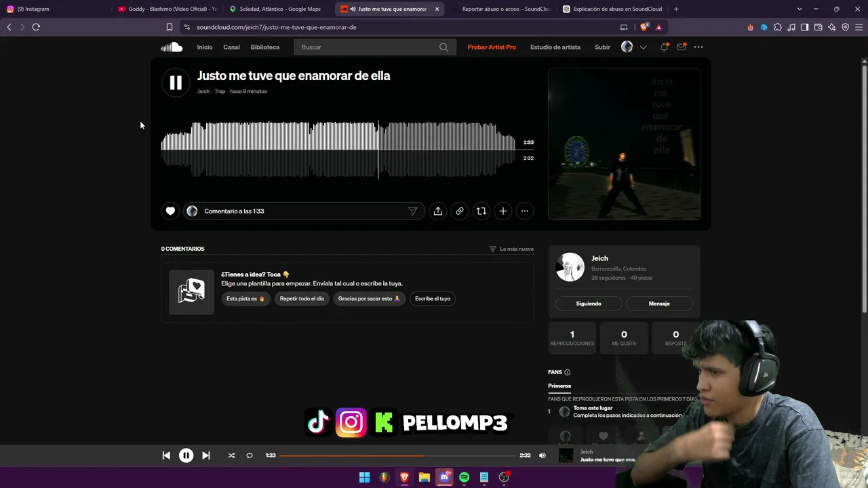Click the Subir upload link

click(x=602, y=47)
